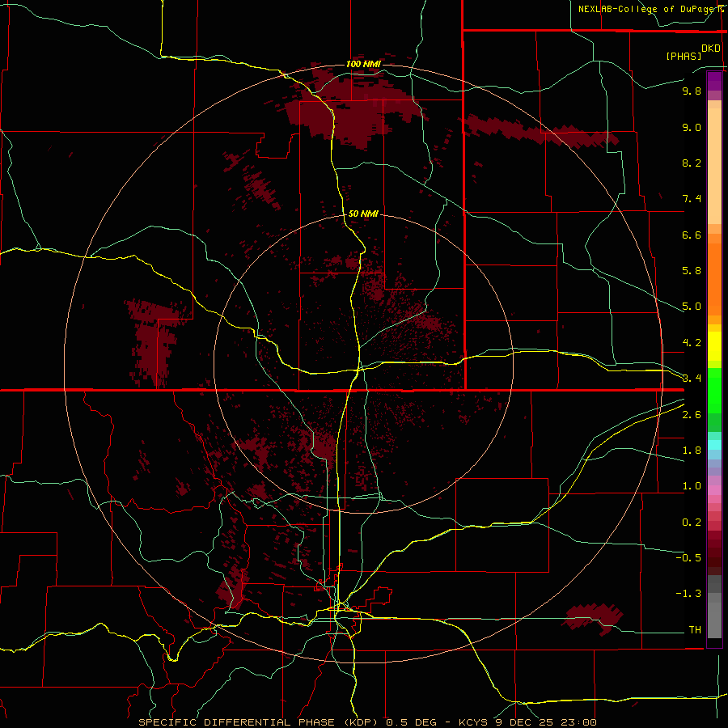Click the NEXLAB-College of DuPage credit text
Image resolution: width=728 pixels, height=728 pixels.
coord(648,9)
